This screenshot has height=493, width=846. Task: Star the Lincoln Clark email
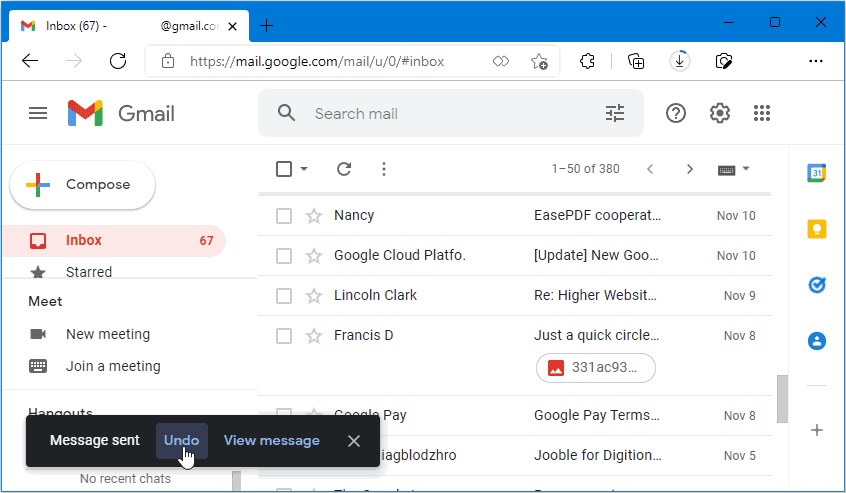313,296
